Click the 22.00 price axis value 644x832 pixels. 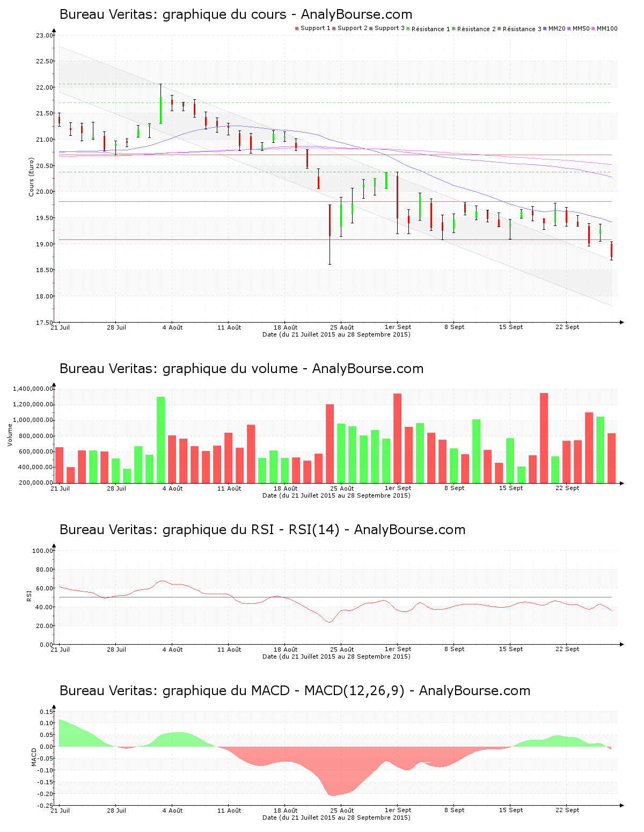(x=45, y=87)
